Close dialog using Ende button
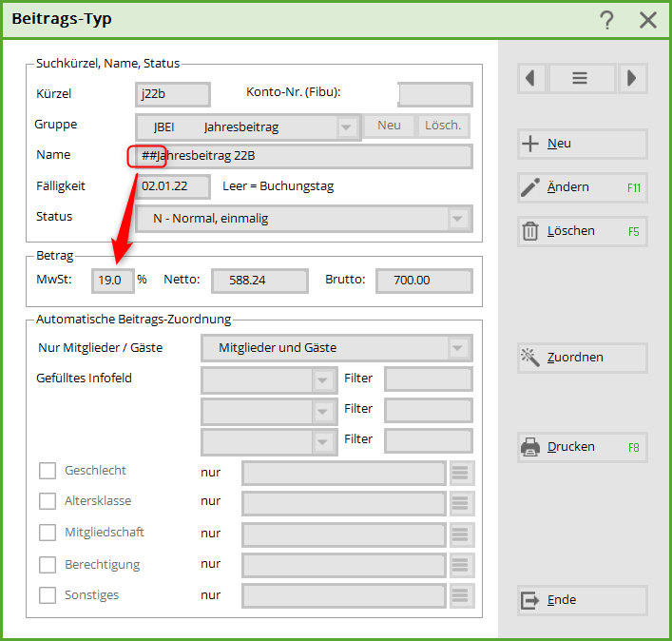This screenshot has height=641, width=672. [x=582, y=600]
